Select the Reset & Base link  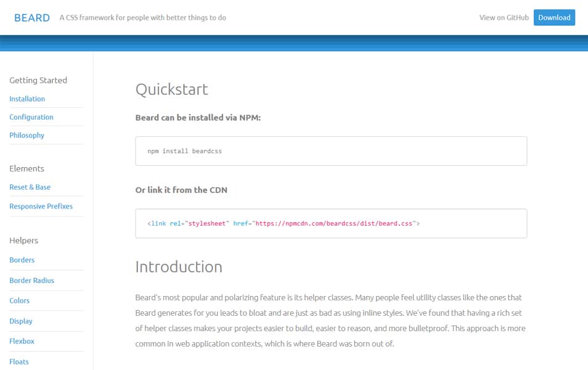30,187
